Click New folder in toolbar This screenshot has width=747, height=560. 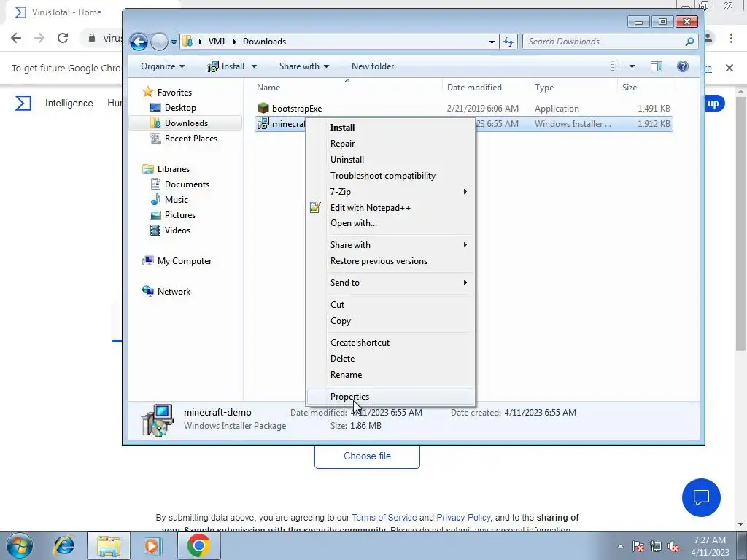pos(373,66)
